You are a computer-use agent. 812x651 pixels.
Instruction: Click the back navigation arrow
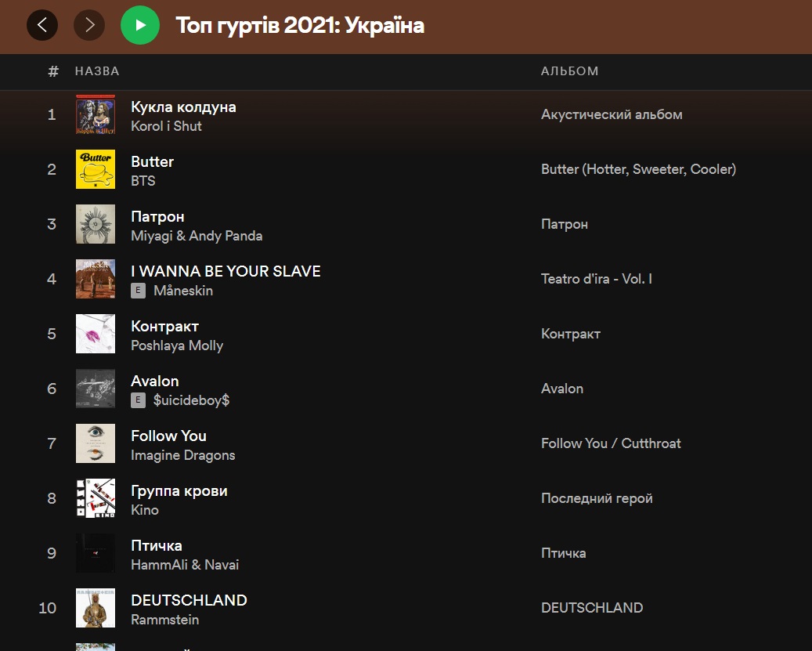click(42, 24)
